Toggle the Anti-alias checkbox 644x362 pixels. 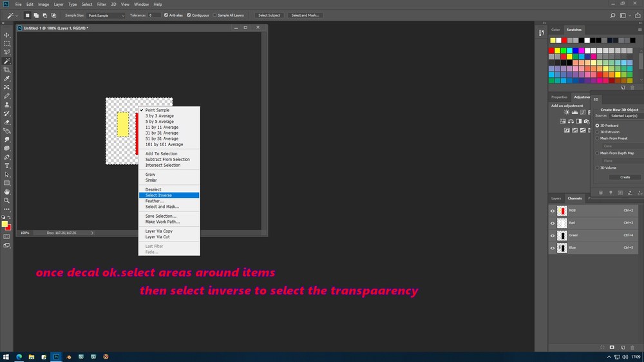[x=166, y=15]
